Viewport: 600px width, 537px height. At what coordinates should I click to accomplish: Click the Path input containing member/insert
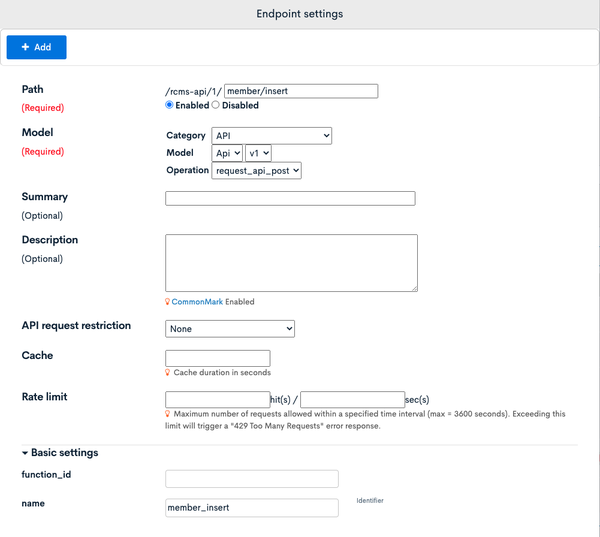301,91
